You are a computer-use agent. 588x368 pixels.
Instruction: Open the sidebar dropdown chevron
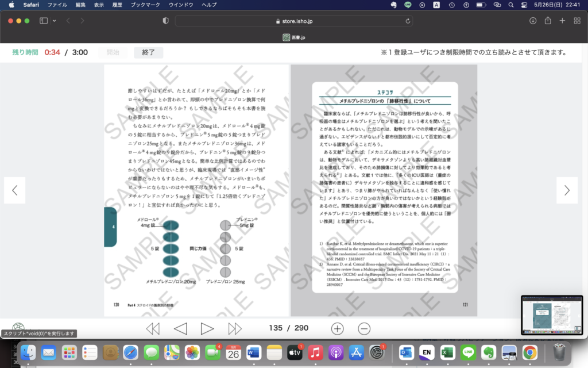coord(55,21)
